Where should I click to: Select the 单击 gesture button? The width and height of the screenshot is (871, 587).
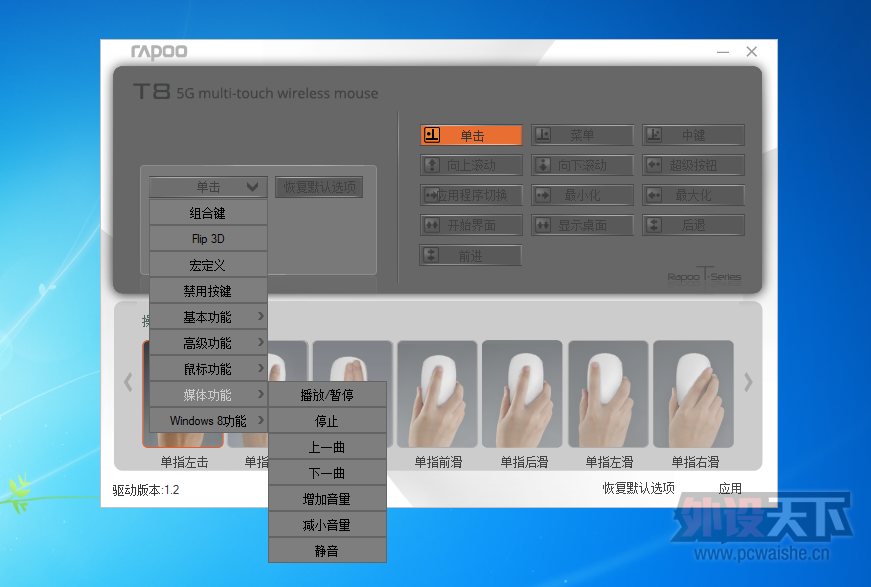(471, 135)
